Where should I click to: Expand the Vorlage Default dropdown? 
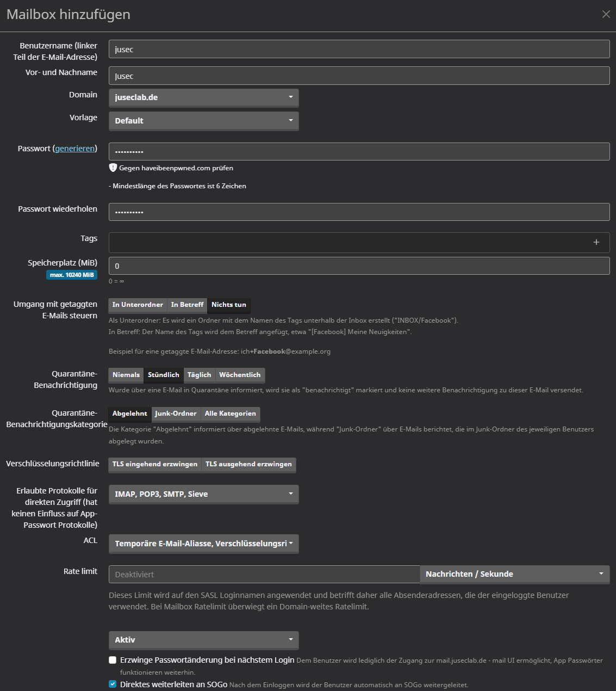pos(203,121)
